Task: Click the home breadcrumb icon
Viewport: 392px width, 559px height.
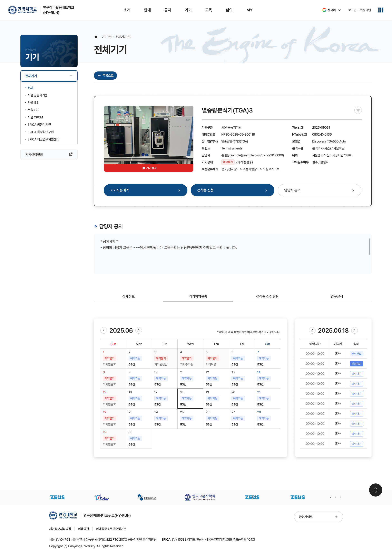Action: click(x=96, y=37)
